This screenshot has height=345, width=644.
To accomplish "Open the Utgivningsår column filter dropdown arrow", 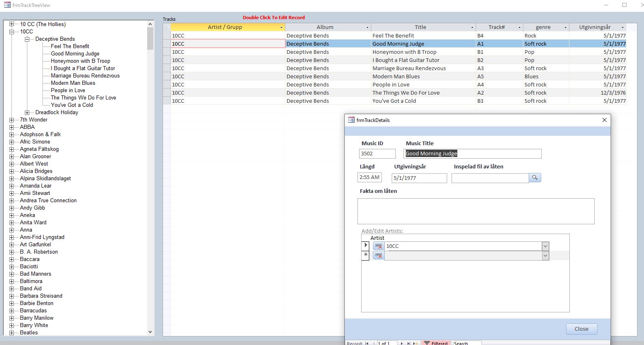I will click(622, 27).
